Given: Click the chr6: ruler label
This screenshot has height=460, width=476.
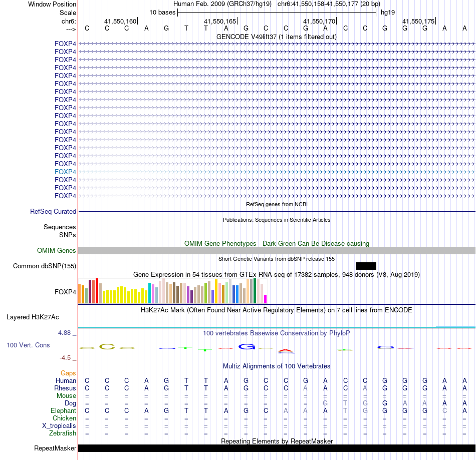Looking at the screenshot, I should coord(69,21).
